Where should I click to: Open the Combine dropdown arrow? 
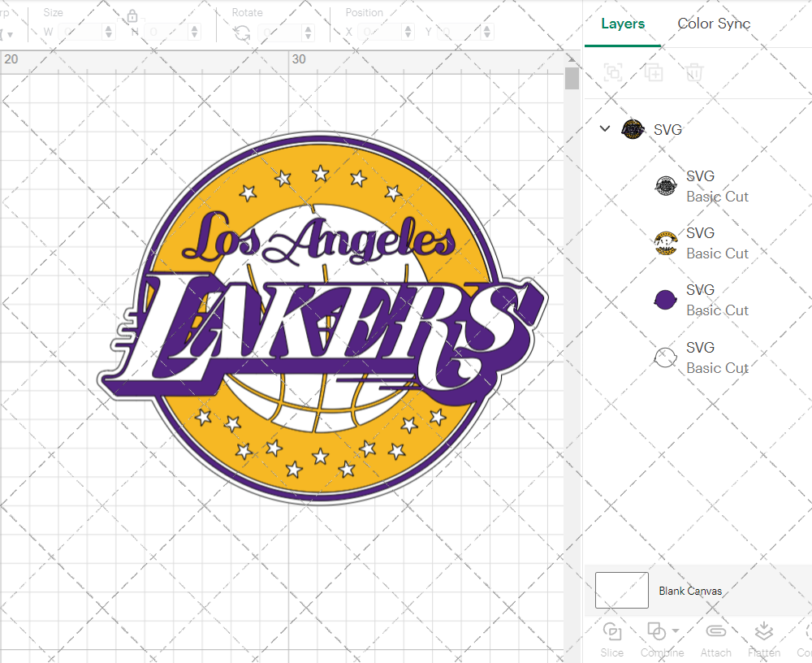point(676,630)
